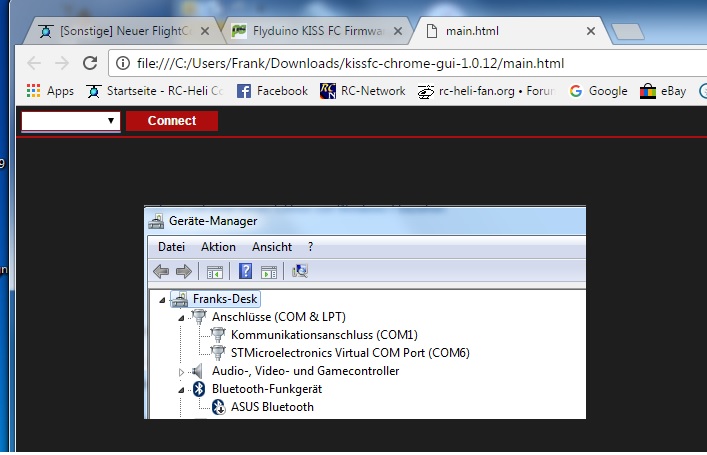Collapse the Bluetooth-Funkgerät node
Viewport: 707px width, 455px height.
click(182, 389)
